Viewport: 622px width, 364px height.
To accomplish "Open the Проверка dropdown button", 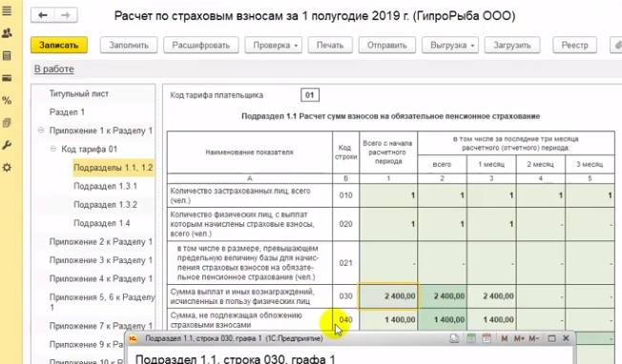I will (273, 45).
